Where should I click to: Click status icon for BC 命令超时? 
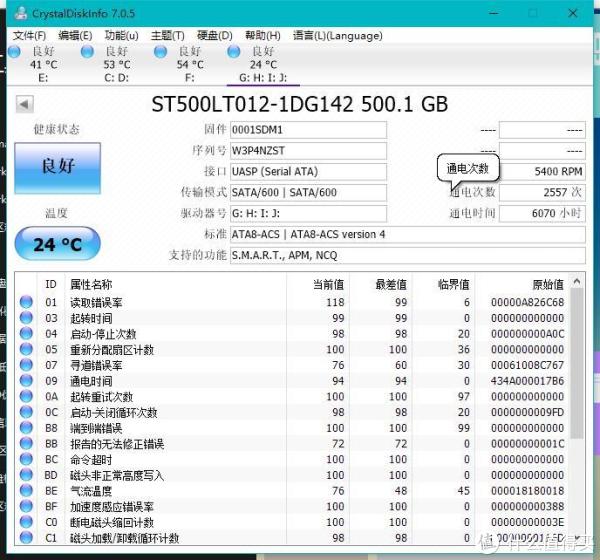tap(26, 459)
